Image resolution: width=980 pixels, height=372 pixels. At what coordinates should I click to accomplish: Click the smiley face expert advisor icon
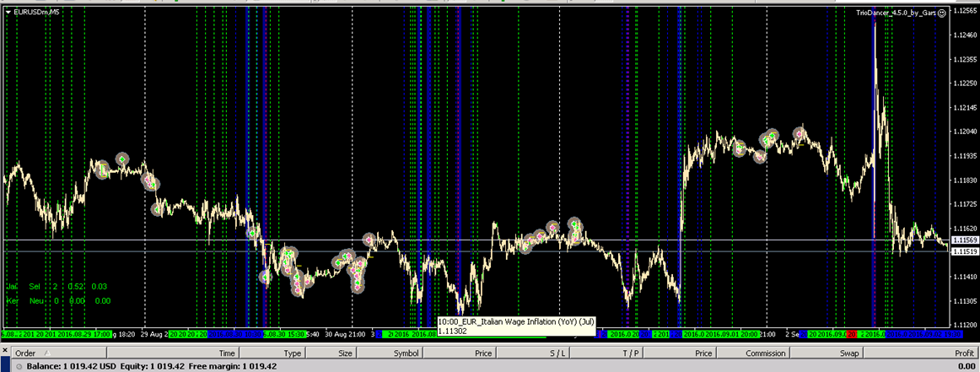(942, 12)
